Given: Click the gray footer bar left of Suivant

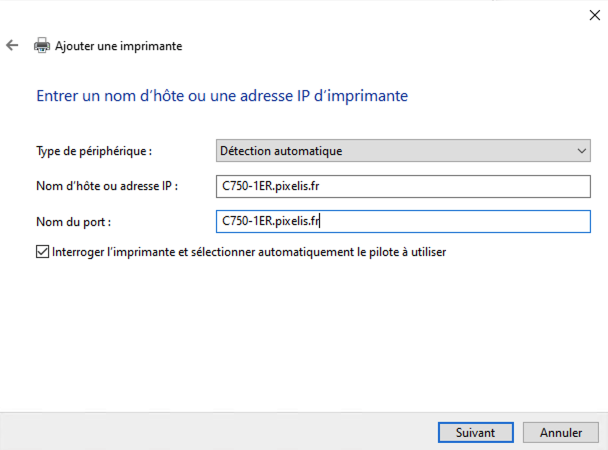Looking at the screenshot, I should pos(200,432).
